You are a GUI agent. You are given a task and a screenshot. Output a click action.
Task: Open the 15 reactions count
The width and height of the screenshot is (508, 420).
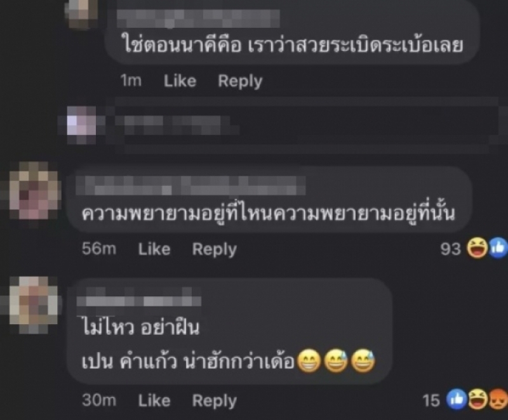(431, 400)
